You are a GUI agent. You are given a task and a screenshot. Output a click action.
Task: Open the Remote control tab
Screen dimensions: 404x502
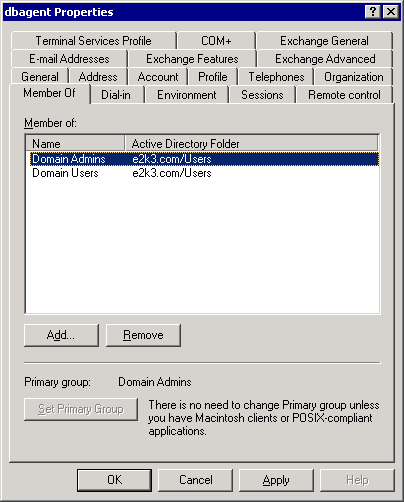point(344,95)
